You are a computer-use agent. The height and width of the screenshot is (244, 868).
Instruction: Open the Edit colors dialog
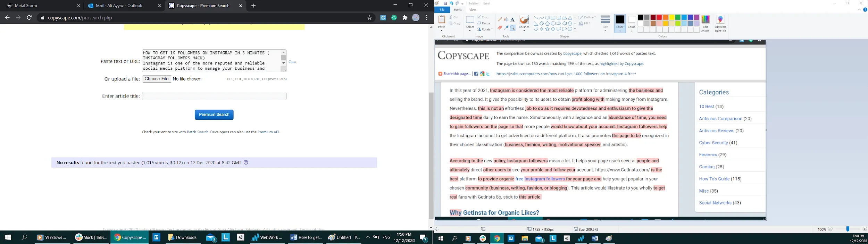tap(705, 24)
